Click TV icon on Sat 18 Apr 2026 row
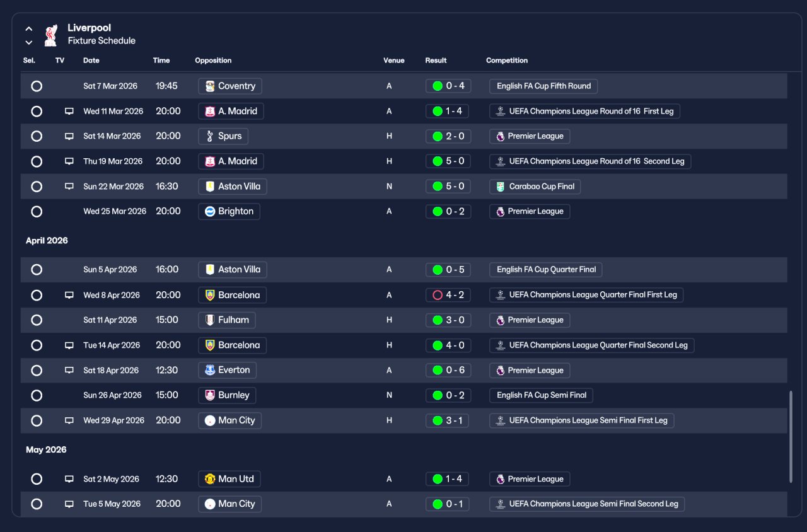The image size is (807, 532). tap(69, 371)
